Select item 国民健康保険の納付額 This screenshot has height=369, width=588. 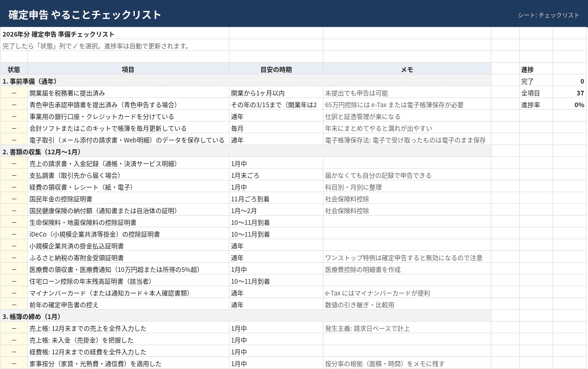[128, 211]
